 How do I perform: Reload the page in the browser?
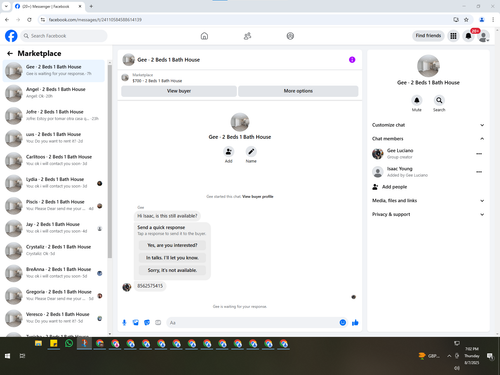(29, 20)
